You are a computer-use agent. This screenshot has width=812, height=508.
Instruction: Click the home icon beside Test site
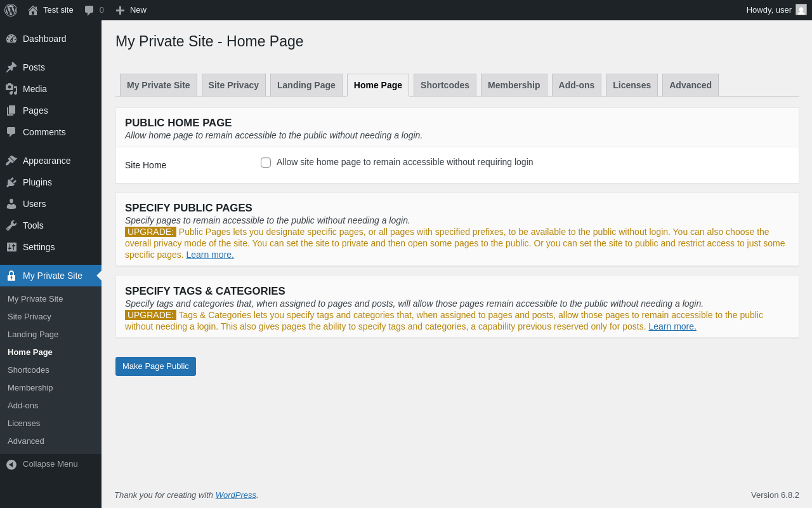tap(33, 10)
